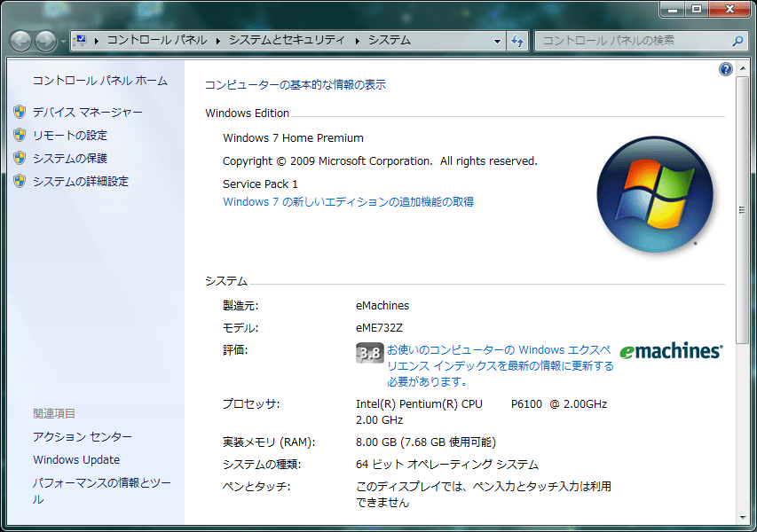Click the vertical scrollbar thumb
This screenshot has height=532, width=757.
(x=743, y=210)
